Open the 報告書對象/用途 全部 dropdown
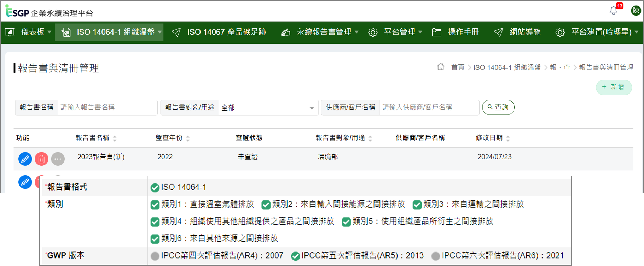 click(268, 108)
